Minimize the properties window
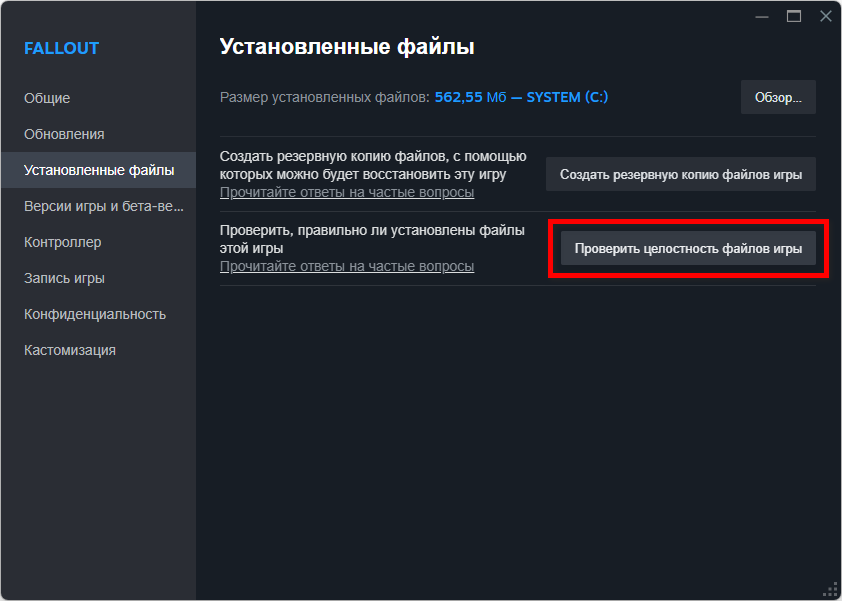Image resolution: width=842 pixels, height=601 pixels. [761, 17]
